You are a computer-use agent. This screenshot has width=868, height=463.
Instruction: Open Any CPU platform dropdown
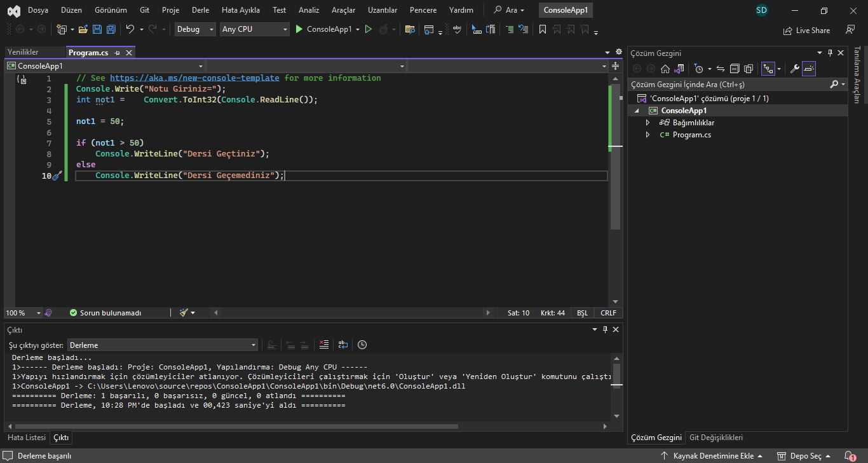[x=254, y=29]
